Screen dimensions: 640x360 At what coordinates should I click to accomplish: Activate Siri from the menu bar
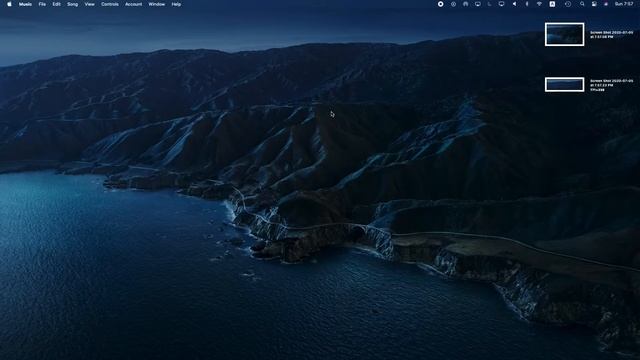[x=606, y=4]
